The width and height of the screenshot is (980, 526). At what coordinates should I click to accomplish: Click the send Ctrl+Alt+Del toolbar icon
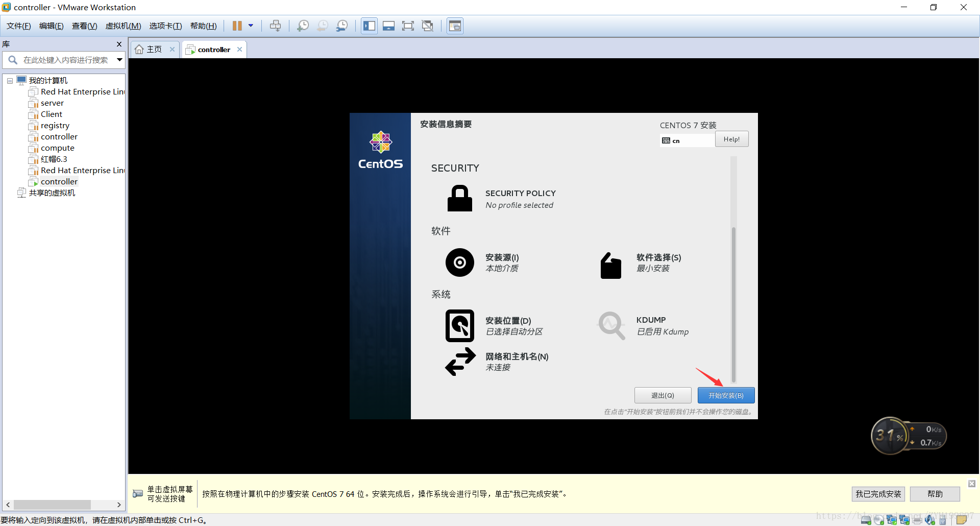[275, 26]
